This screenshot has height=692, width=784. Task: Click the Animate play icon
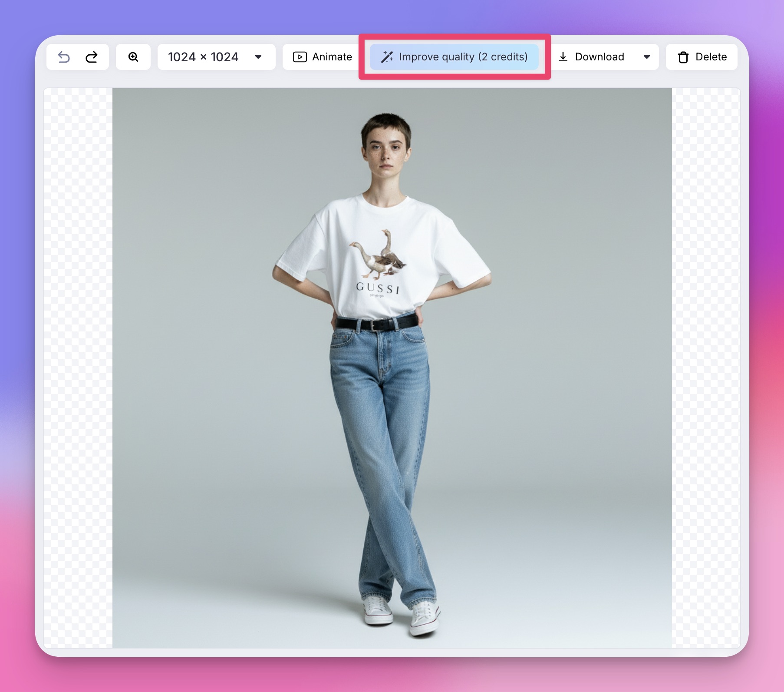(300, 57)
